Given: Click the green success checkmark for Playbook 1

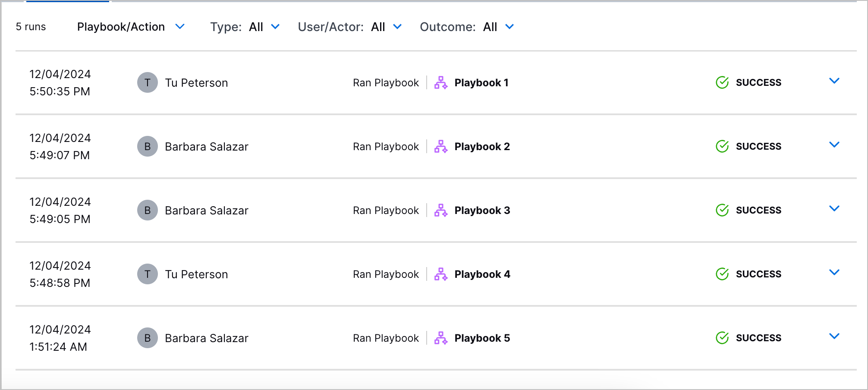Looking at the screenshot, I should coord(722,82).
